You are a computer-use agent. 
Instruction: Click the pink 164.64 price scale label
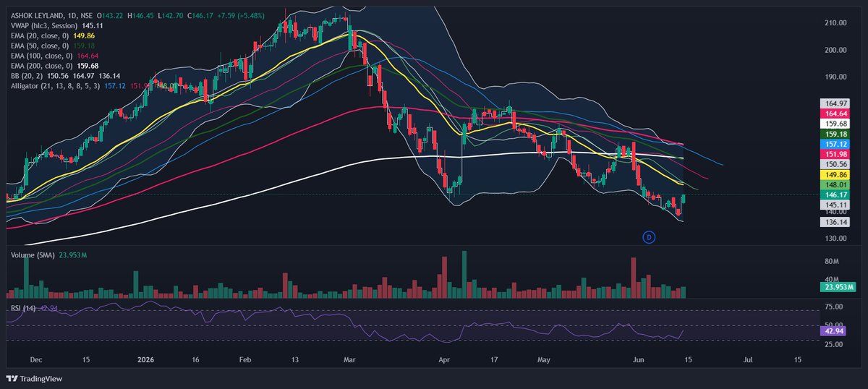tap(836, 114)
